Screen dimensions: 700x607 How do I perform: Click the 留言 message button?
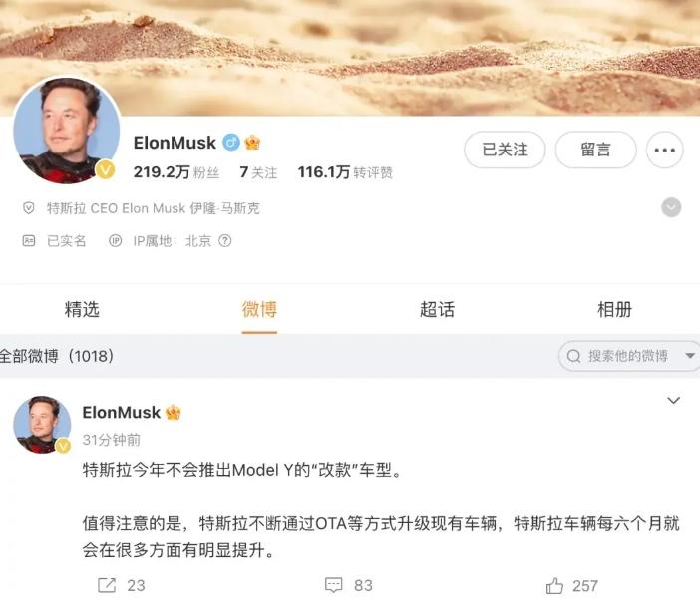coord(595,150)
